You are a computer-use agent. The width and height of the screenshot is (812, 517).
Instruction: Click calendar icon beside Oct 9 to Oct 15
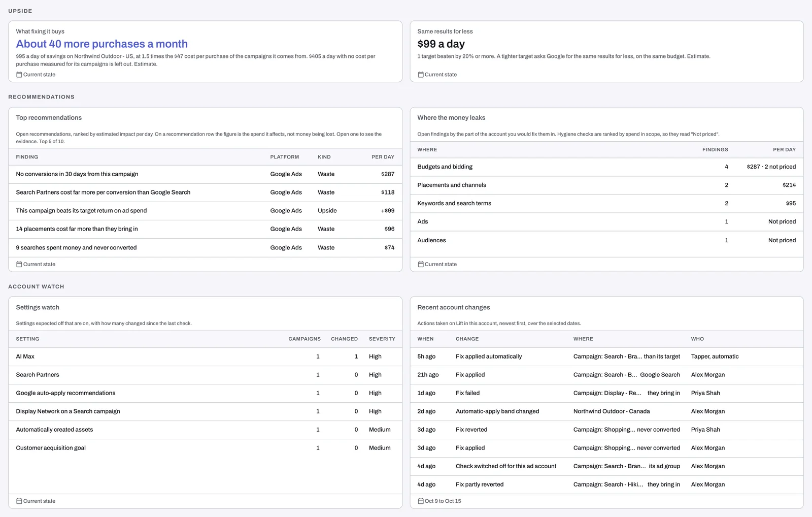tap(420, 501)
